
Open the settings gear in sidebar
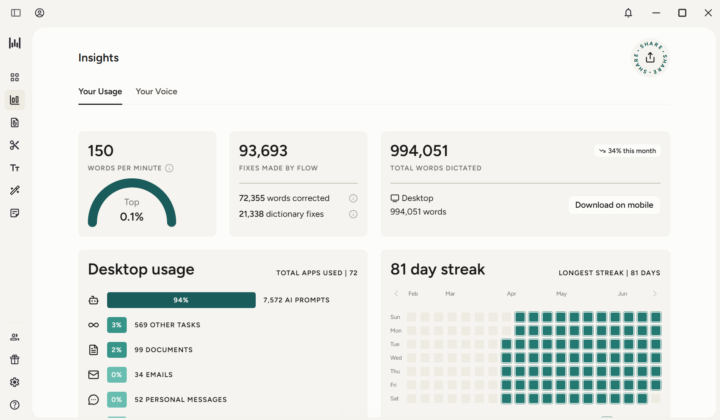(15, 382)
